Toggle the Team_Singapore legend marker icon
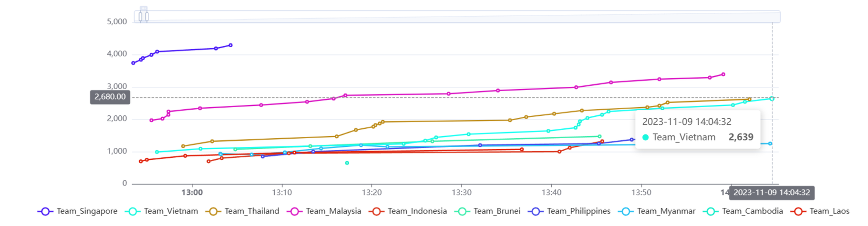The width and height of the screenshot is (868, 226). 45,211
